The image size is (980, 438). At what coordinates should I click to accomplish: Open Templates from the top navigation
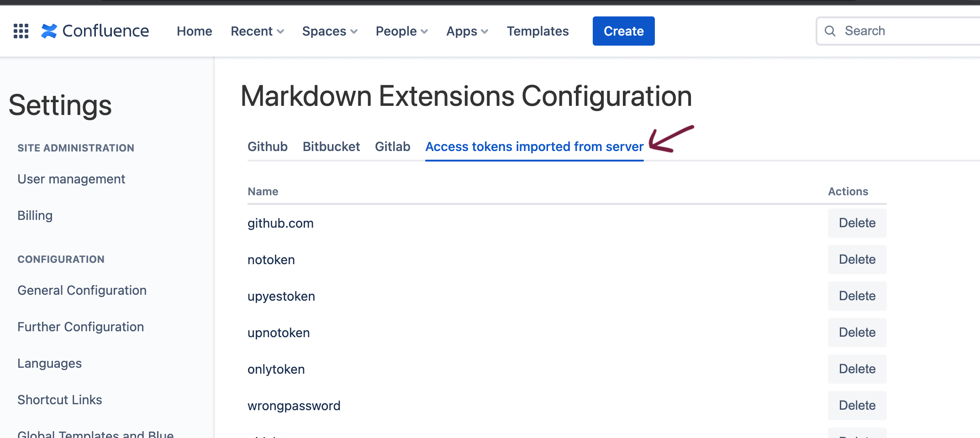click(537, 31)
